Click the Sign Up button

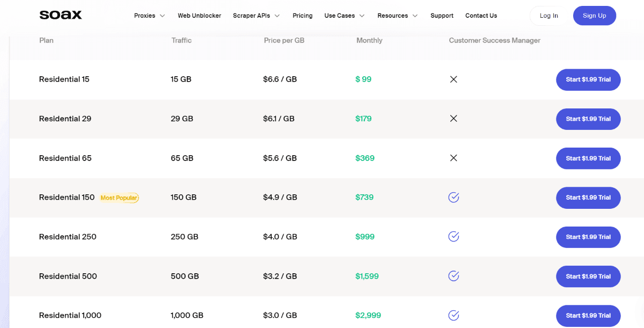595,16
